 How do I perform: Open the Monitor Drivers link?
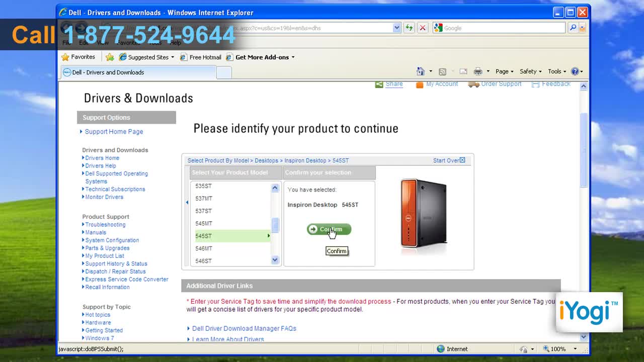point(104,197)
